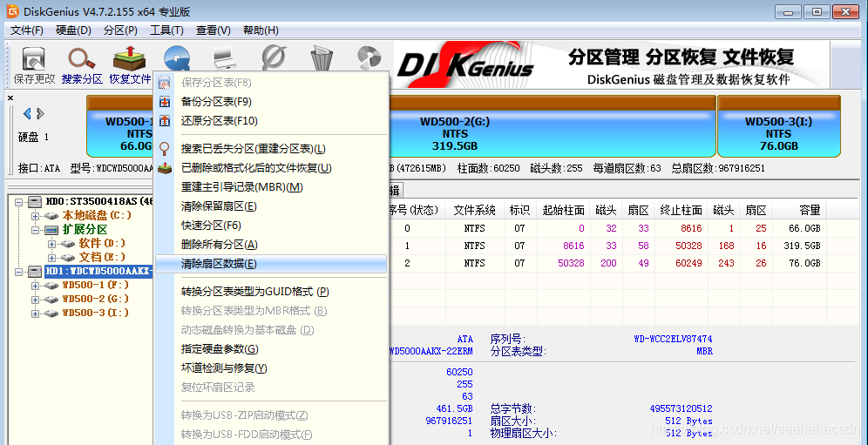Choose 已删除或格式化后的文件恢复 menu entry
The width and height of the screenshot is (868, 445).
pyautogui.click(x=271, y=168)
